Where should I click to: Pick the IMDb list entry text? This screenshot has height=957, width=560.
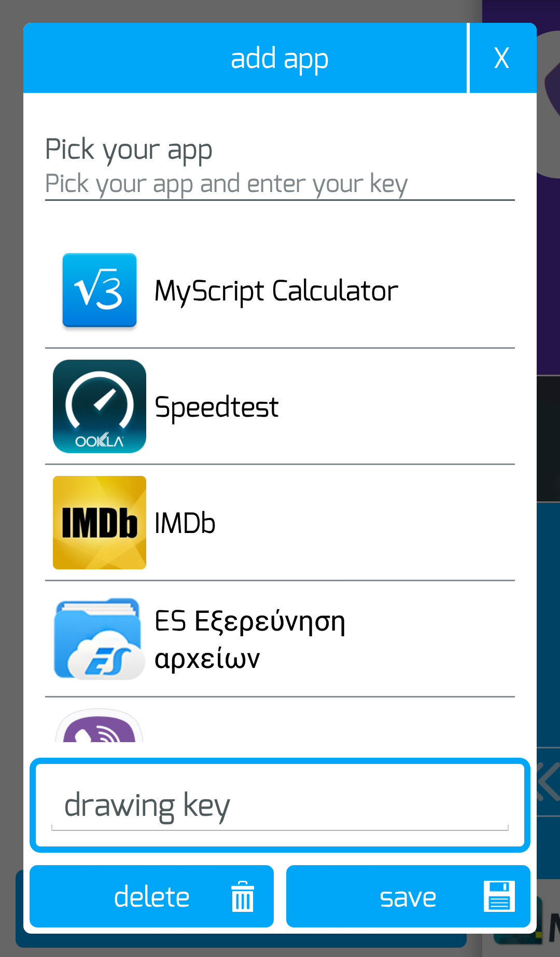click(185, 523)
